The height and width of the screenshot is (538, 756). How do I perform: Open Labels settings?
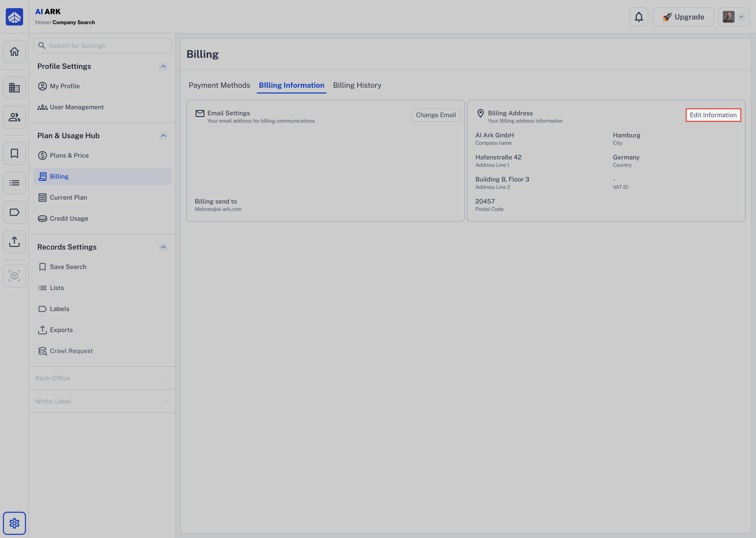(x=102, y=309)
